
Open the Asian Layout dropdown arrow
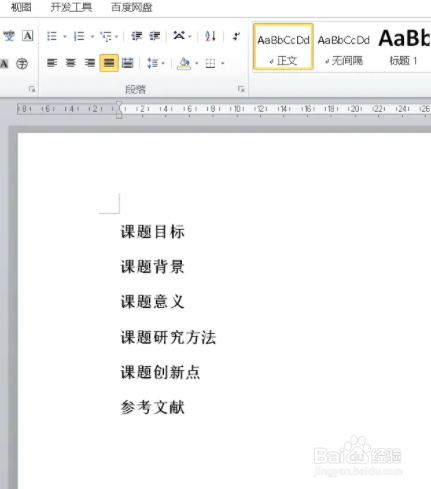(190, 36)
